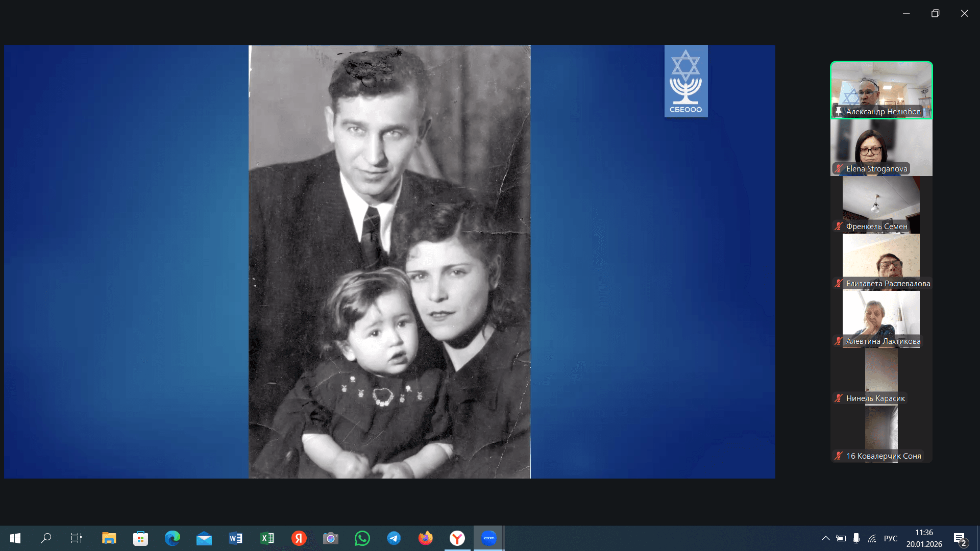This screenshot has height=551, width=980.
Task: Expand hidden system tray icons
Action: (825, 538)
